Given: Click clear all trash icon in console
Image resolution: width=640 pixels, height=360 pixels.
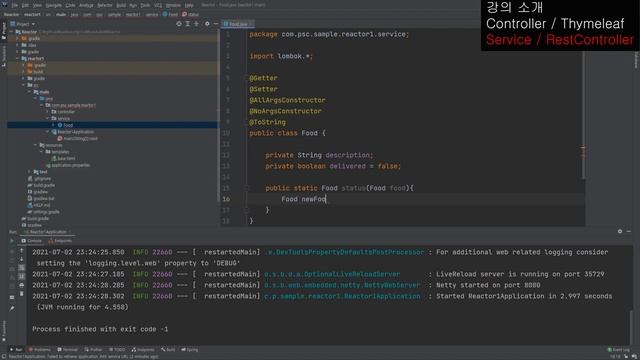Looking at the screenshot, I should click(22, 293).
